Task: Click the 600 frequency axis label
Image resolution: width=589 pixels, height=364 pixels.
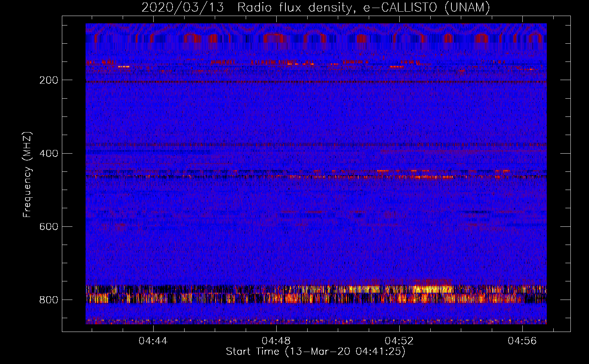Action: point(48,226)
